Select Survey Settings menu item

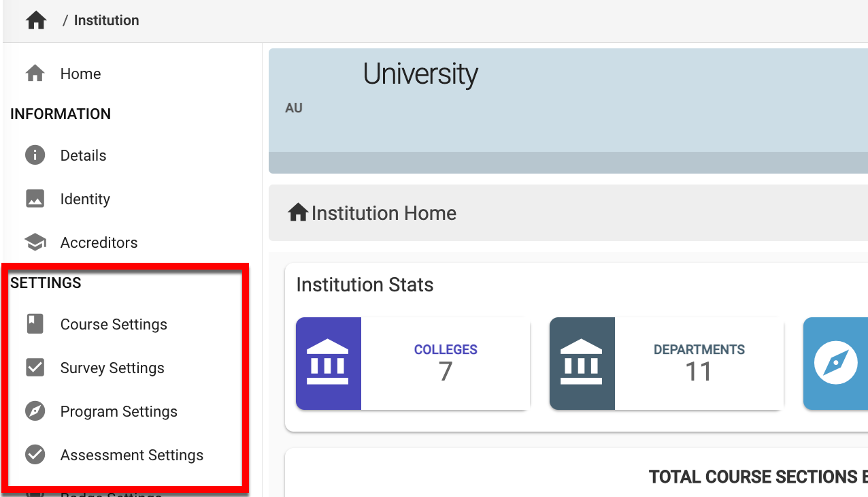[x=112, y=368]
